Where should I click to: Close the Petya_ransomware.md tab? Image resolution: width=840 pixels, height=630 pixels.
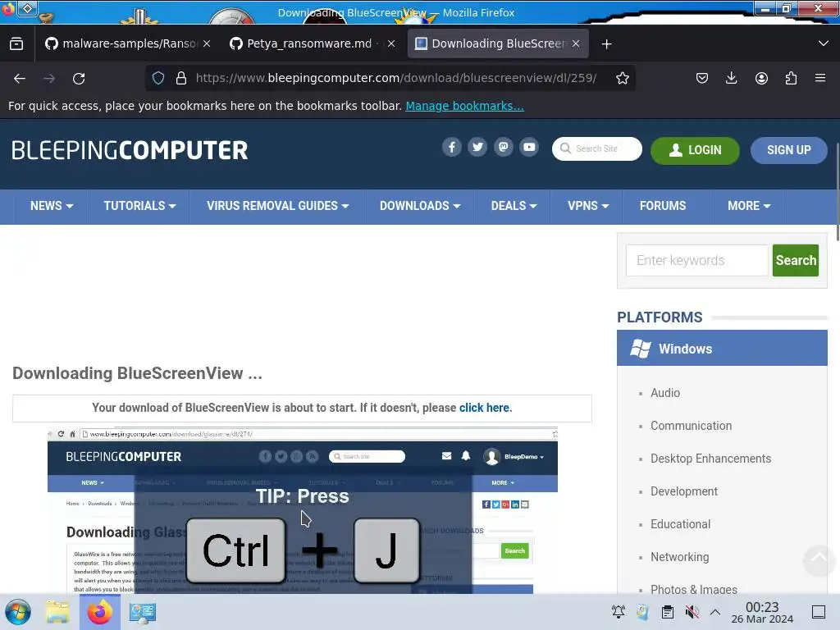[x=391, y=43]
